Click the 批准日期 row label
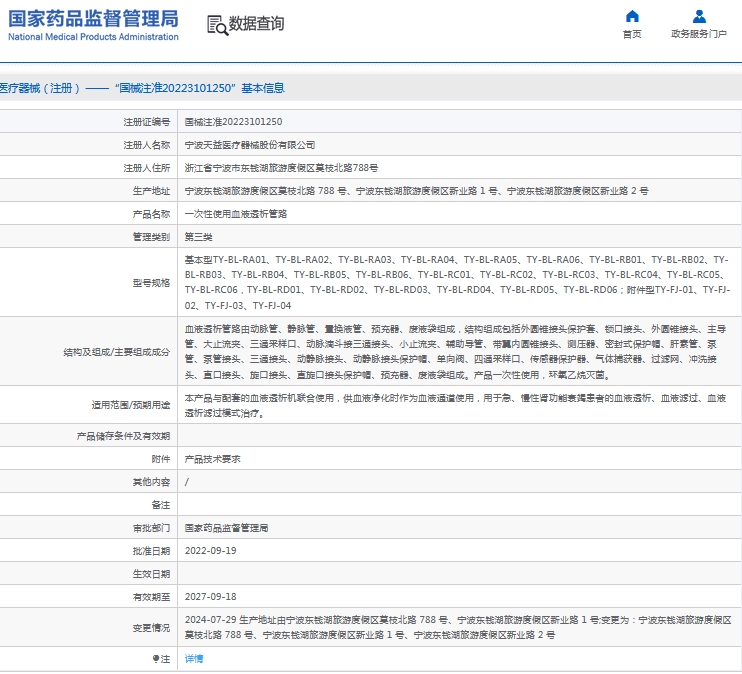This screenshot has height=674, width=742. (x=151, y=551)
